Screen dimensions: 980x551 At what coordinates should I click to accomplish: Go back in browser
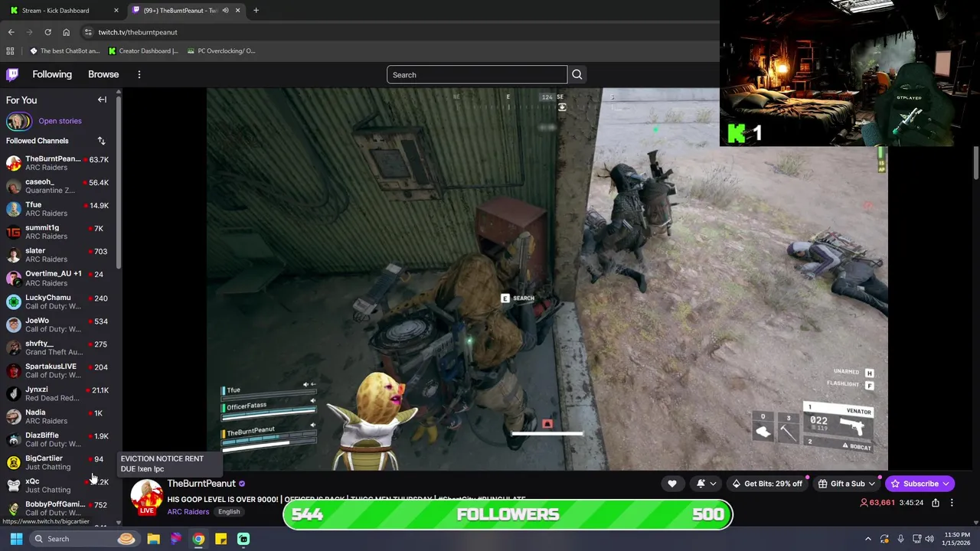(x=11, y=32)
